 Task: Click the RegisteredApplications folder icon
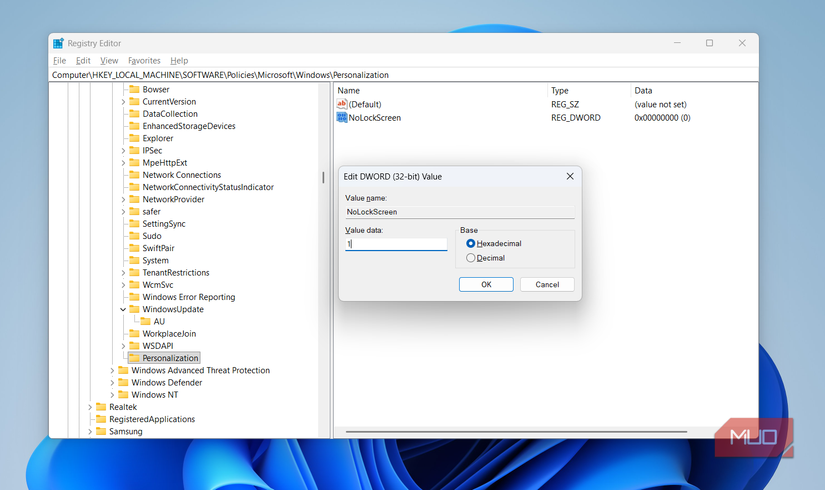[x=102, y=419]
